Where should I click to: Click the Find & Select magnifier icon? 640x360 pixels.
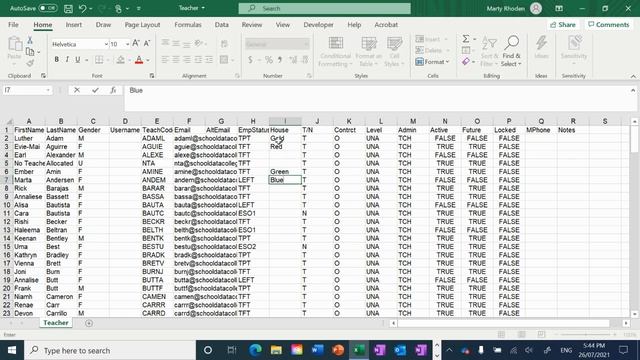tap(511, 43)
